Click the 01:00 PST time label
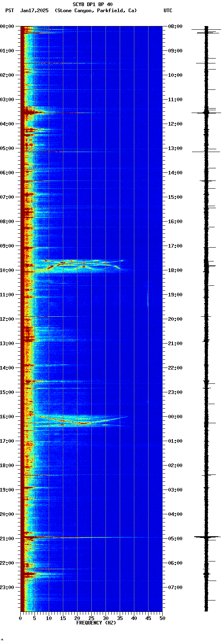 tap(6, 51)
